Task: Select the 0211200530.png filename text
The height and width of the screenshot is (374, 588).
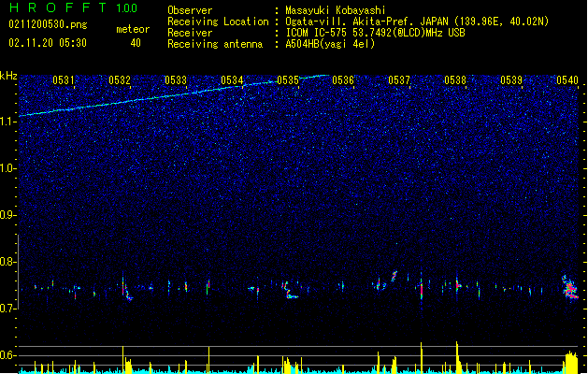Action: tap(48, 24)
